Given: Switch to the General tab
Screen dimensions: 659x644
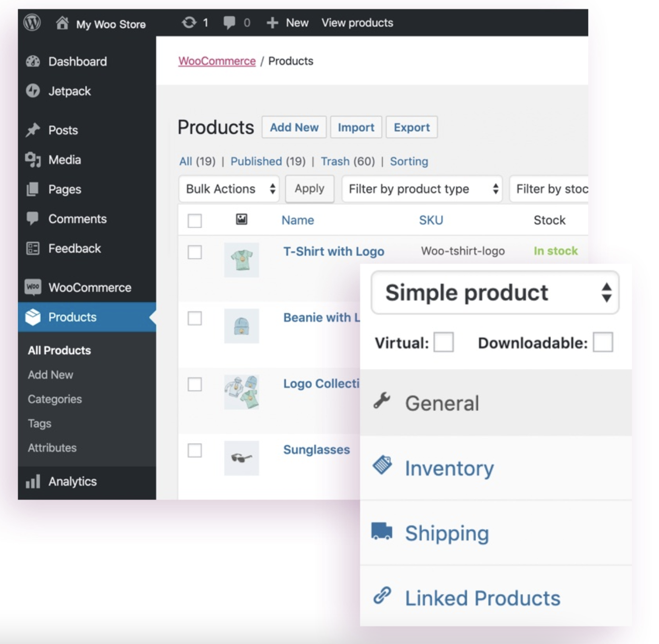Looking at the screenshot, I should [x=496, y=403].
